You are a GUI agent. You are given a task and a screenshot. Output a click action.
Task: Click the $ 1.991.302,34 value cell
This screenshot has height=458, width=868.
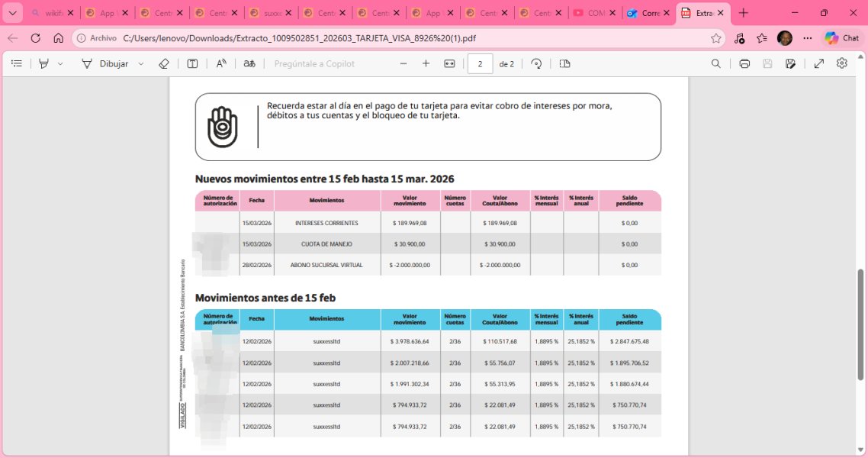tap(410, 385)
